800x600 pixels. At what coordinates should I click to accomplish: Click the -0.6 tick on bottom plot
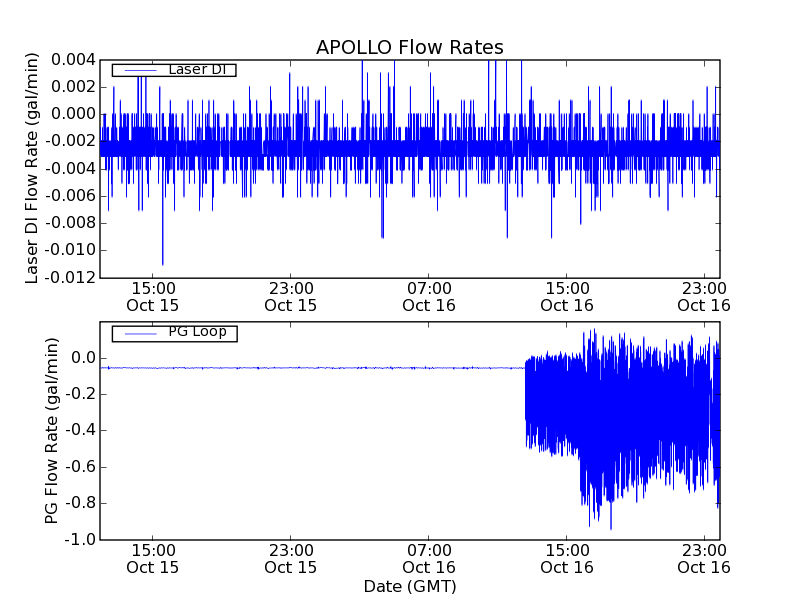80,467
